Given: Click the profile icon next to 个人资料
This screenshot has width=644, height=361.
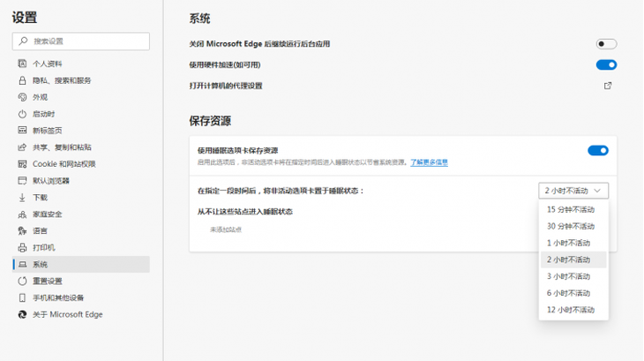Looking at the screenshot, I should tap(23, 64).
